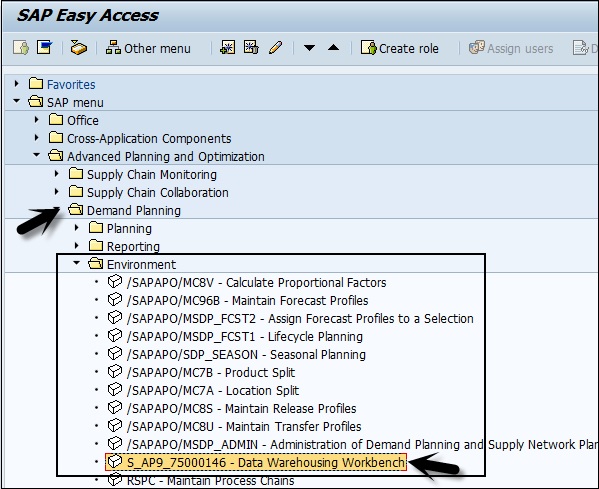Screen dimensions: 599x489
Task: Click the Assign users button
Action: 511,49
